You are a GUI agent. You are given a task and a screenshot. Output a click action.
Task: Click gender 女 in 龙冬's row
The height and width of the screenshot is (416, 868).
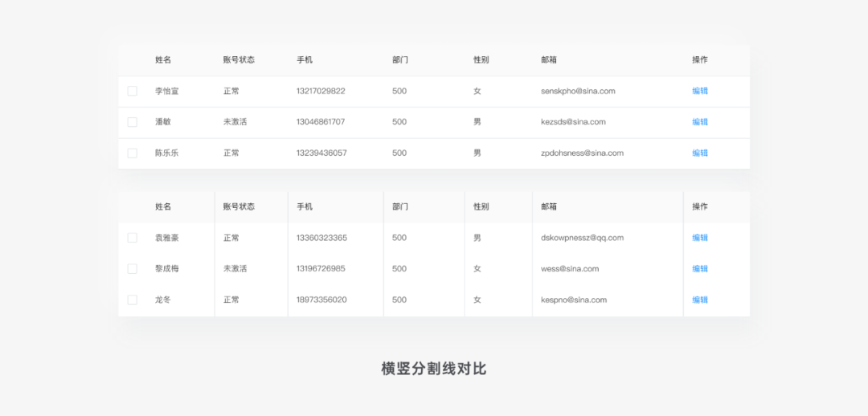477,300
